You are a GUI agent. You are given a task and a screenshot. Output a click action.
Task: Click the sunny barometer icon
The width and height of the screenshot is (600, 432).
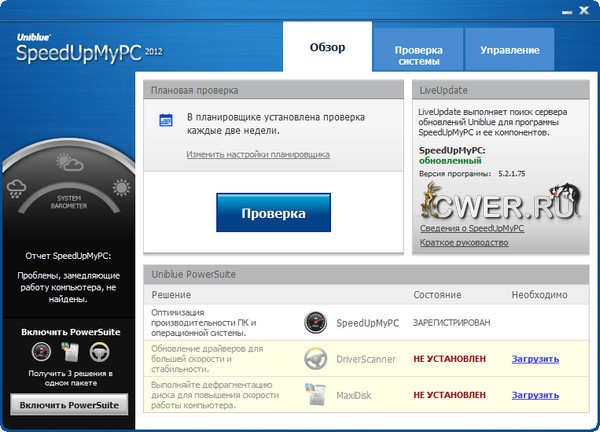coord(122,187)
